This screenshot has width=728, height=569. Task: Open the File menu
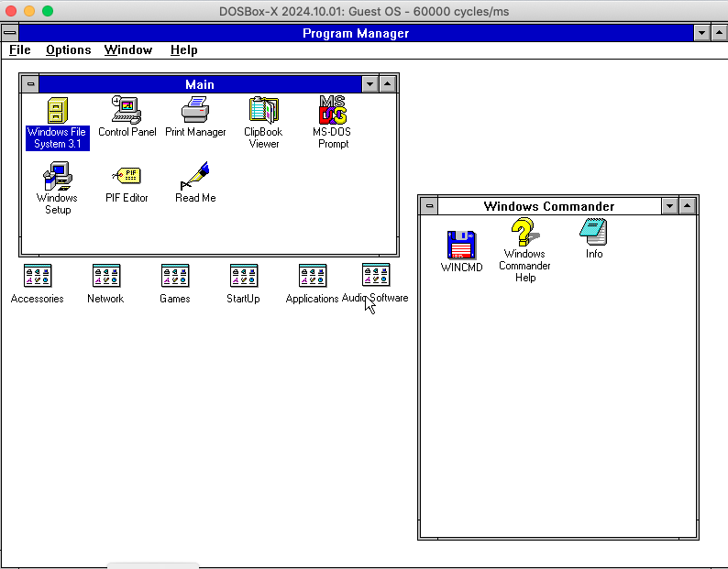coord(20,50)
